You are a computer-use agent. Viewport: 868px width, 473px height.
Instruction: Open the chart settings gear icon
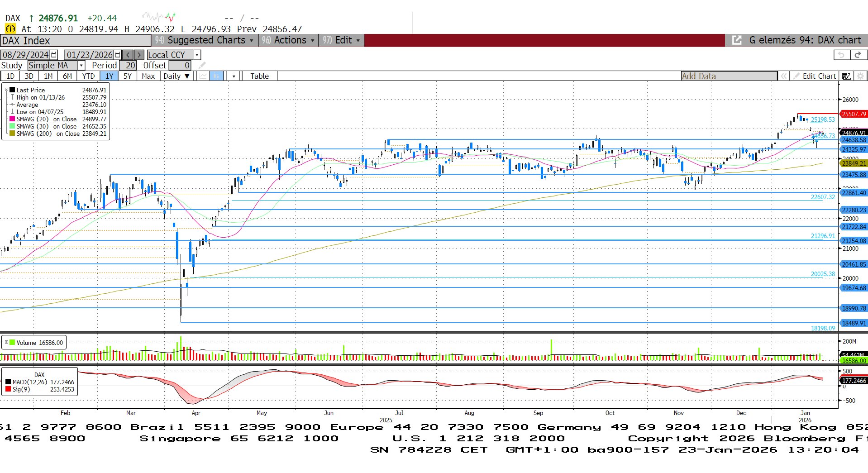pos(860,76)
